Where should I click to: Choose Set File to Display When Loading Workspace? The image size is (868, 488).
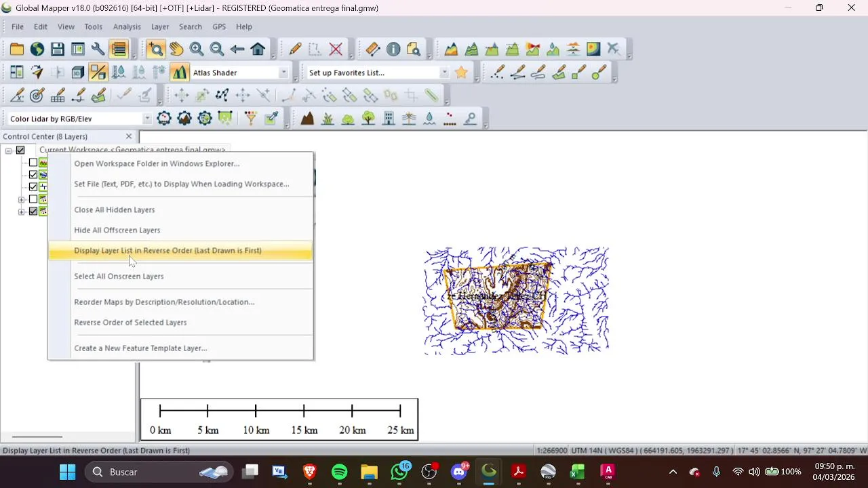point(180,184)
